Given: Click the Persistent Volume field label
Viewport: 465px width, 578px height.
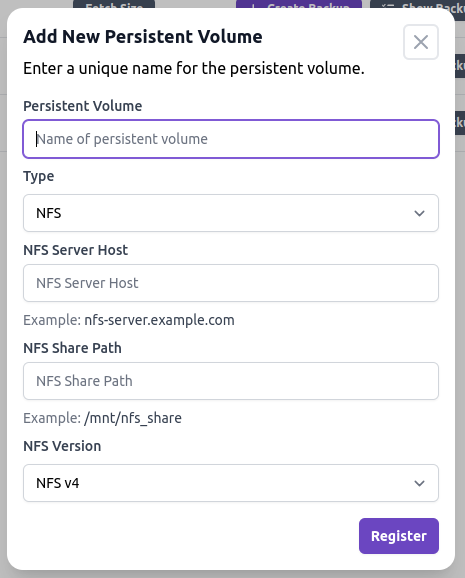Looking at the screenshot, I should pyautogui.click(x=83, y=106).
